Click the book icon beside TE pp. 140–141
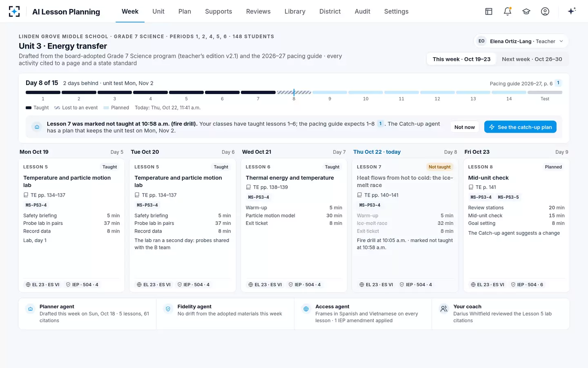The width and height of the screenshot is (588, 368). [359, 195]
